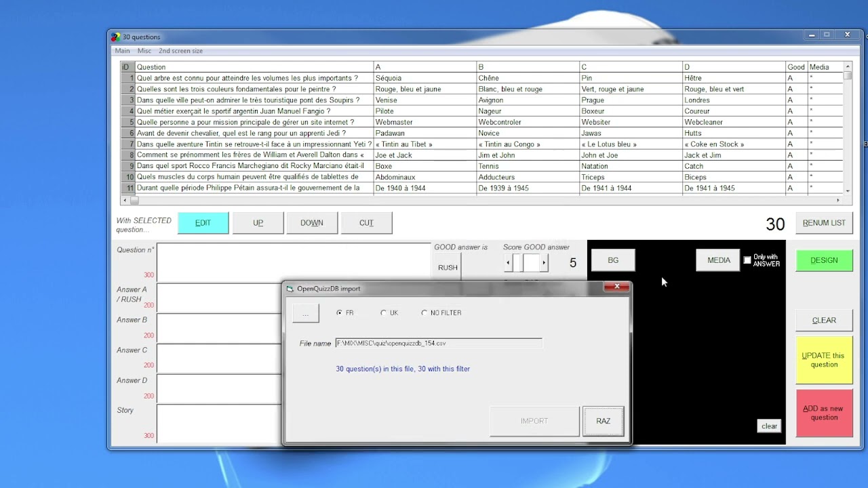The image size is (868, 488).
Task: Click the RENUM LIST button
Action: (824, 223)
